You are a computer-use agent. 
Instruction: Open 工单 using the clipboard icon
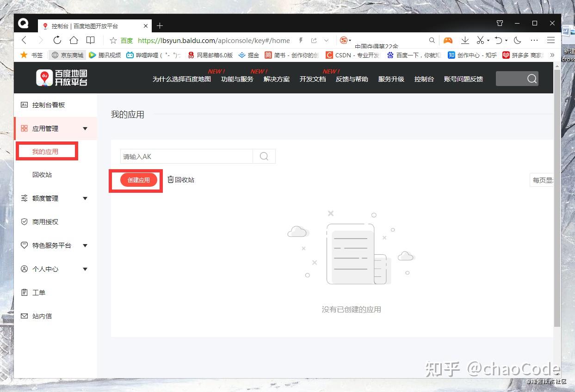24,292
